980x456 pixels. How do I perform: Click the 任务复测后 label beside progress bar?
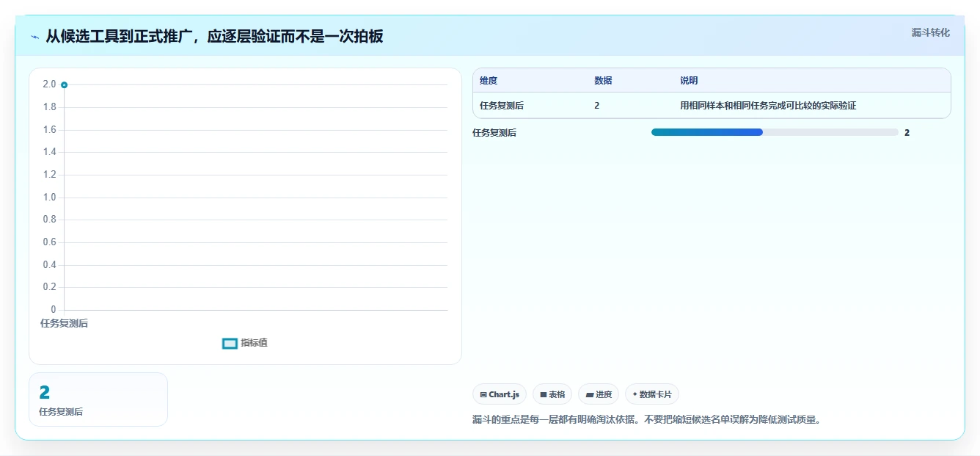(x=494, y=133)
